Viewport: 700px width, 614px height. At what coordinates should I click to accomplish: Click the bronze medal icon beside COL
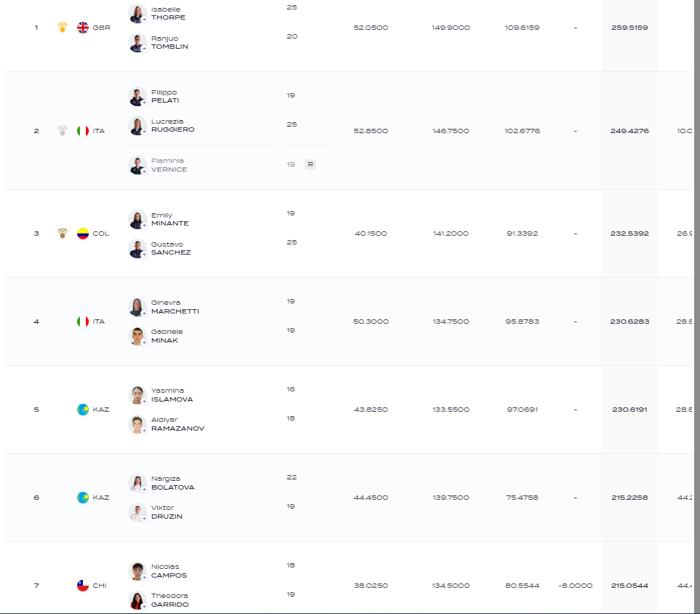pos(63,234)
